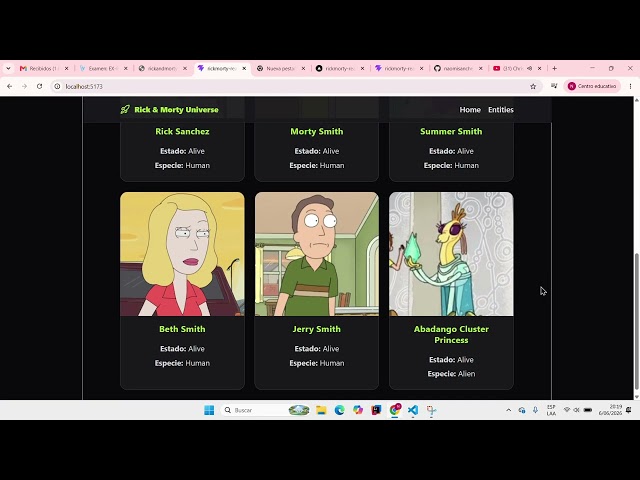Open Copilot from the taskbar
This screenshot has height=480, width=640.
358,410
